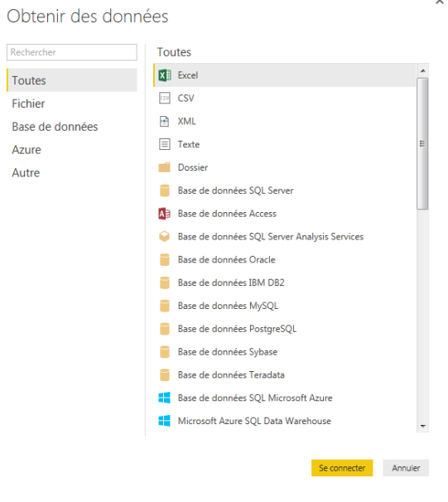
Task: Choose Base de données SQL Microsoft Azure text
Action: 255,398
